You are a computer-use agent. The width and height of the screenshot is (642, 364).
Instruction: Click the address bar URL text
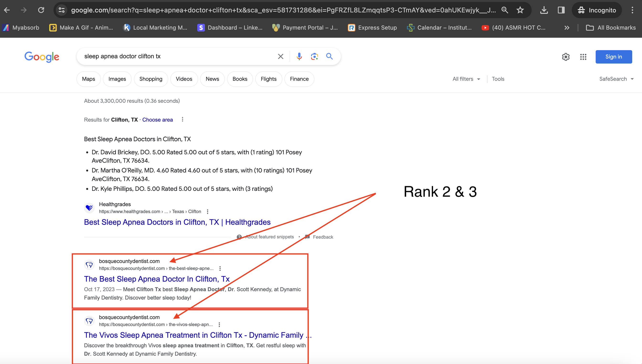(x=283, y=10)
